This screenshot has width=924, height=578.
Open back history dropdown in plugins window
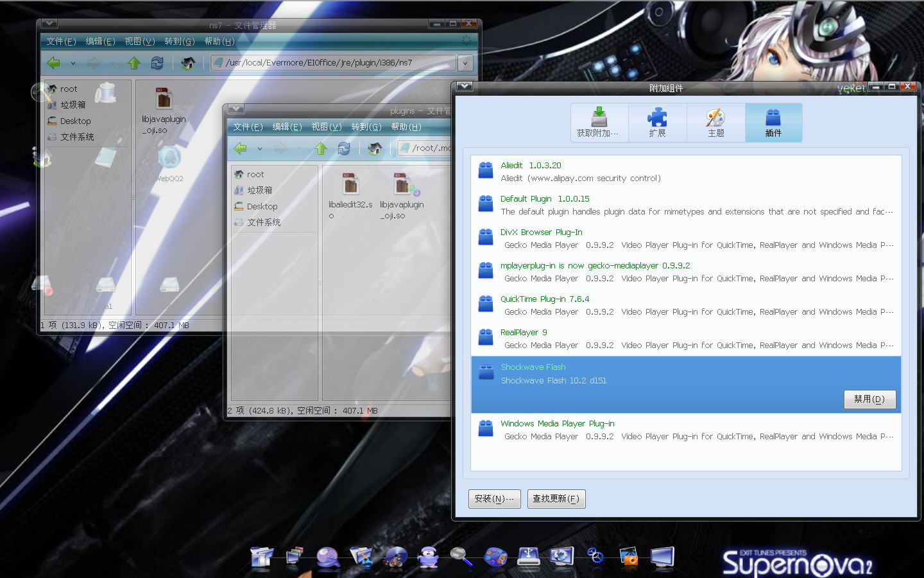tap(259, 148)
